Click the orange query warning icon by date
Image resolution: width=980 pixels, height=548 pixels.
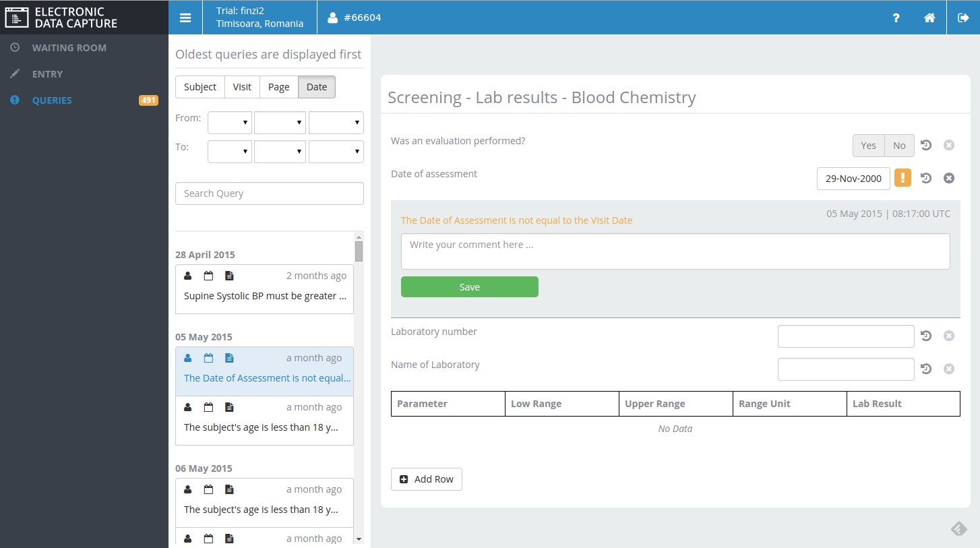(x=902, y=178)
